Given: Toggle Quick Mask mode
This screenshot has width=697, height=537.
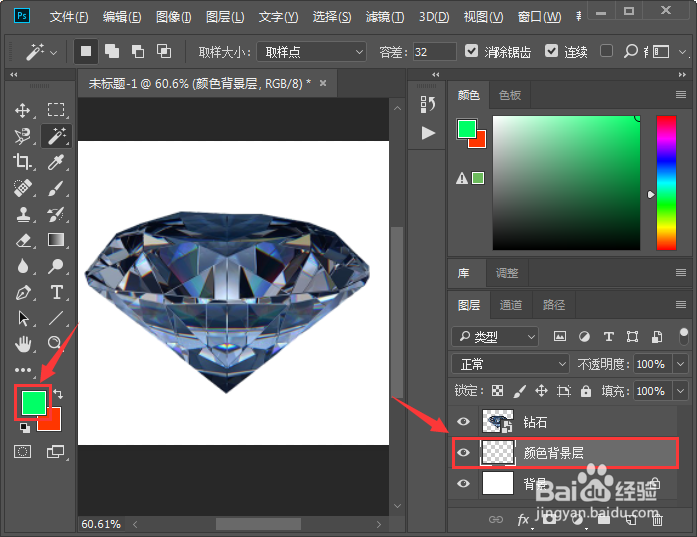Looking at the screenshot, I should click(22, 452).
